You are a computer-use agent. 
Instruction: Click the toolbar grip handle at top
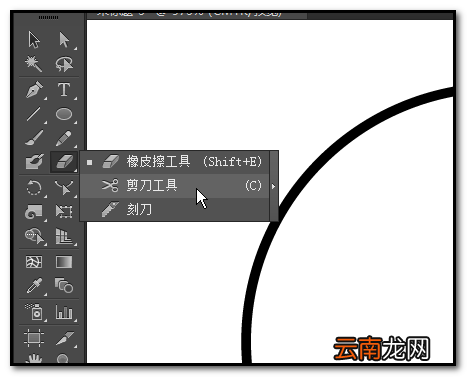[x=48, y=17]
